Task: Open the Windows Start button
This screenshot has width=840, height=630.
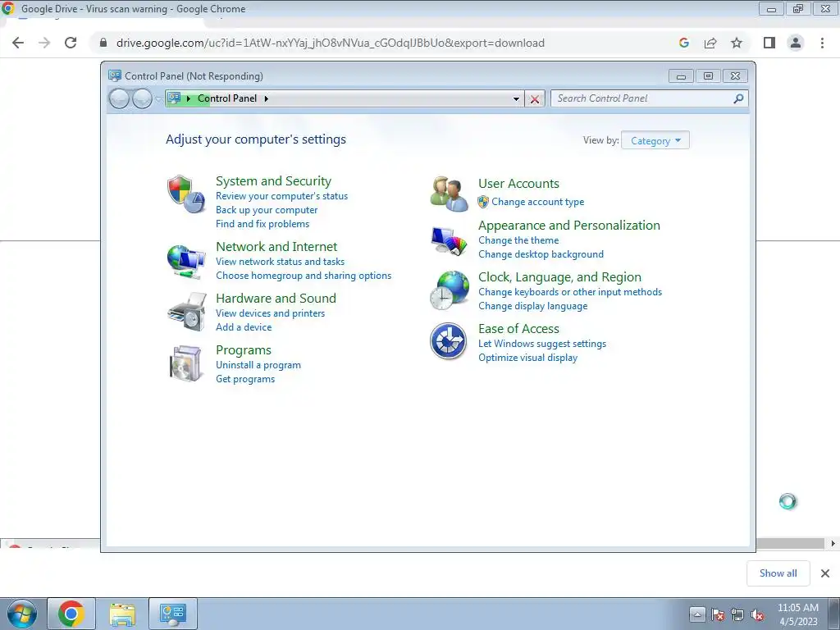Action: coord(21,614)
